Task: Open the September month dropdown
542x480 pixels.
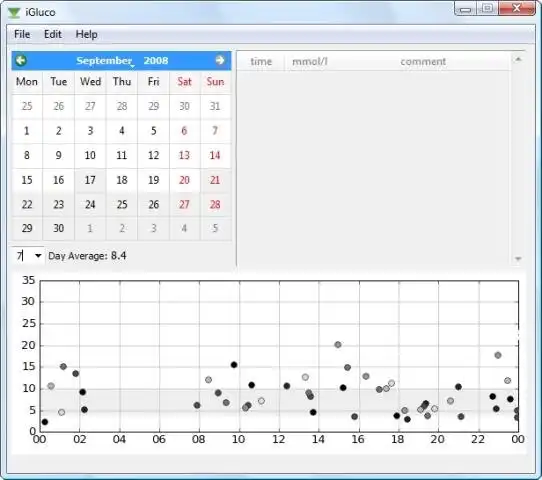Action: [x=105, y=61]
